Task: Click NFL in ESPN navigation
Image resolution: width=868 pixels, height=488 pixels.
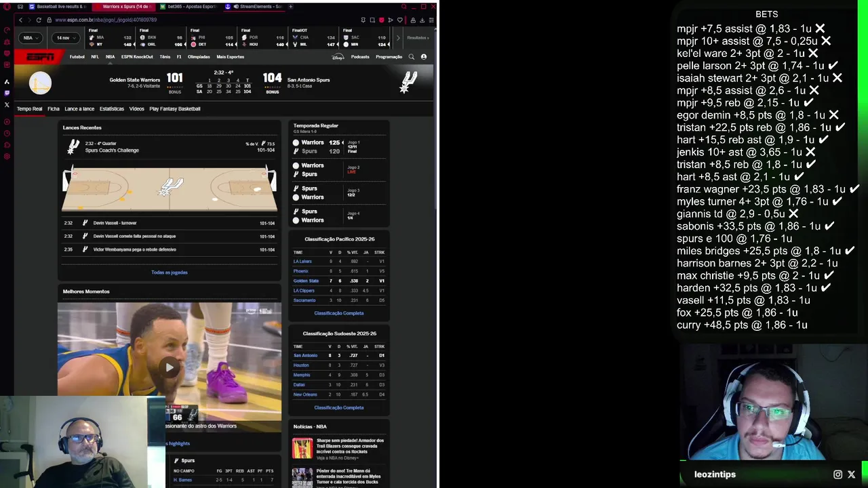Action: point(95,57)
